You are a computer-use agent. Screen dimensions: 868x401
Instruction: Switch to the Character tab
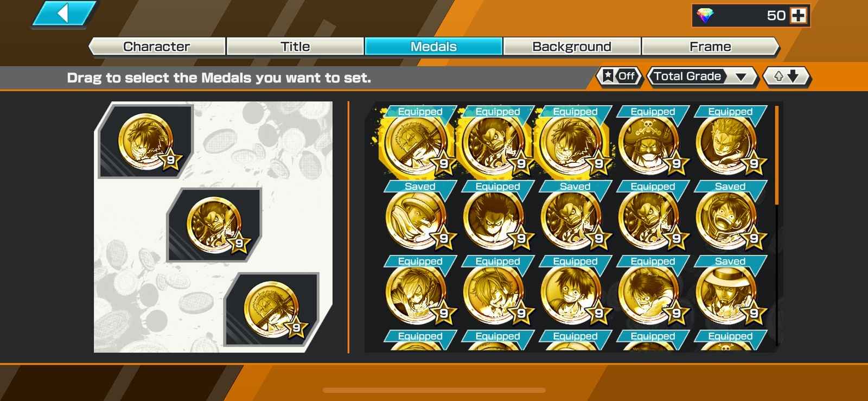pos(157,47)
